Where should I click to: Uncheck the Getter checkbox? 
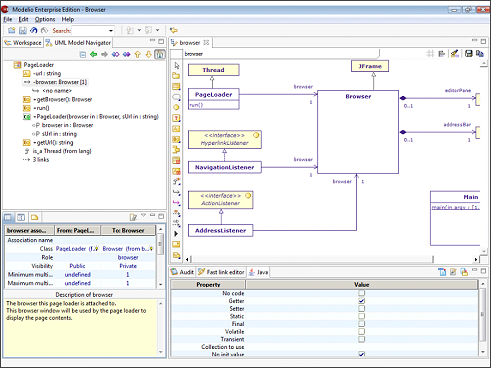coord(362,301)
